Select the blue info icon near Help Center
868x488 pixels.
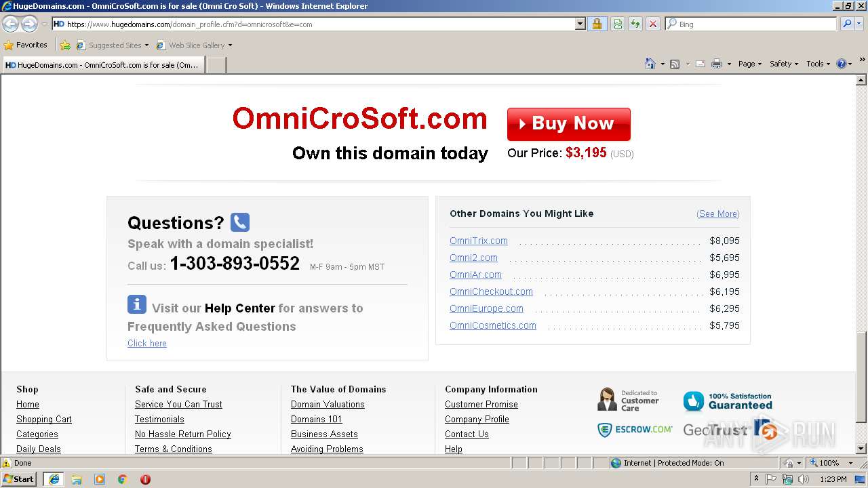(x=137, y=304)
